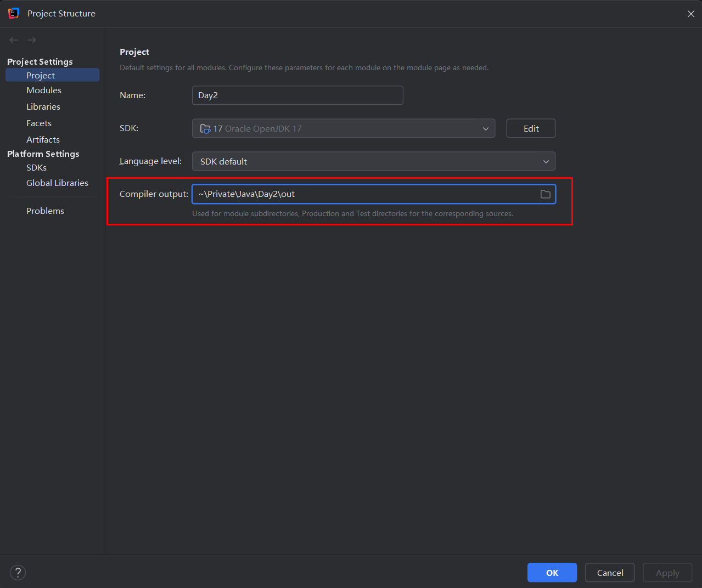This screenshot has height=588, width=702.
Task: Expand the SDK dropdown arrow
Action: 486,129
